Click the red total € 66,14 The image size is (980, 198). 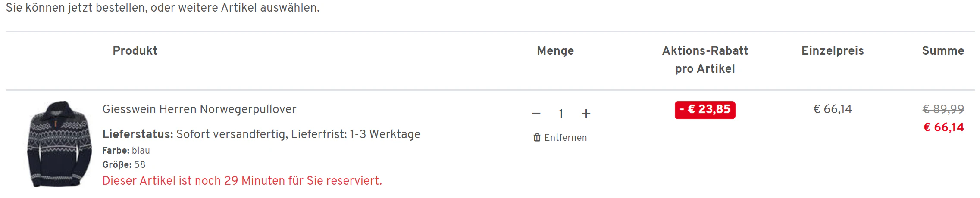[943, 127]
